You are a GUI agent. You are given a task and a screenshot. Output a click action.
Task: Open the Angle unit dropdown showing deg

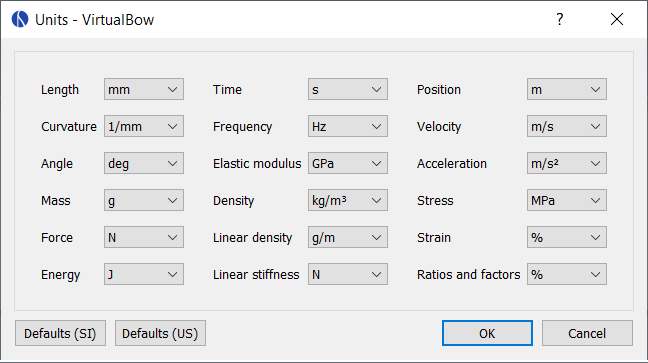click(x=143, y=163)
